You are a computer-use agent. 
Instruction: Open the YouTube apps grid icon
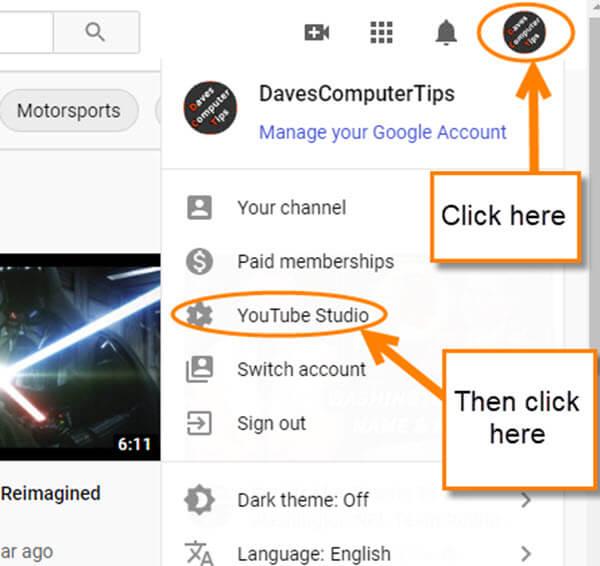pyautogui.click(x=382, y=32)
